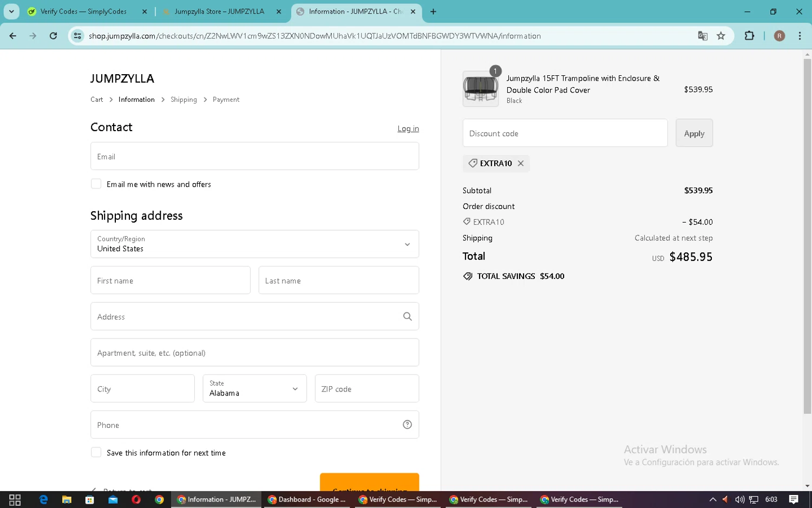Click the '$485.95' total amount
812x508 pixels.
click(691, 257)
